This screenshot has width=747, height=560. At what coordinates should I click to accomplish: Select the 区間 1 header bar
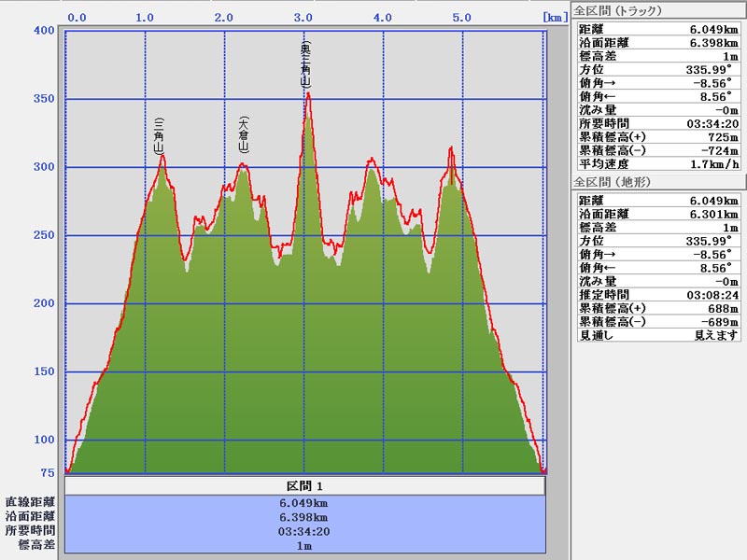(304, 487)
